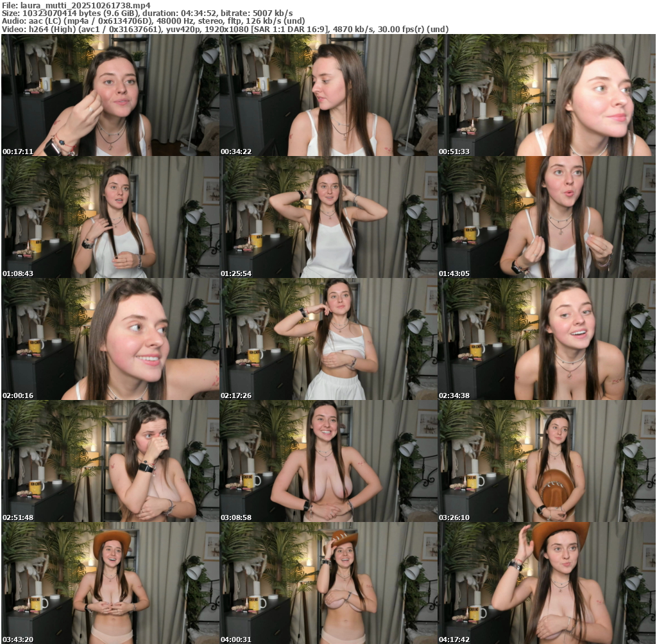
Task: Click the final thumbnail at 04:17:42
Action: coord(547,583)
